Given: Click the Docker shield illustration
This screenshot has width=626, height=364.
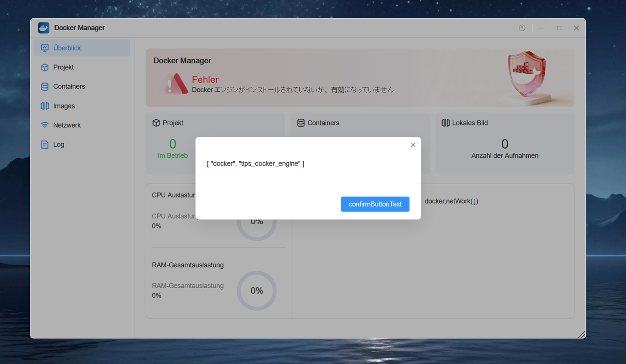Looking at the screenshot, I should tap(527, 77).
